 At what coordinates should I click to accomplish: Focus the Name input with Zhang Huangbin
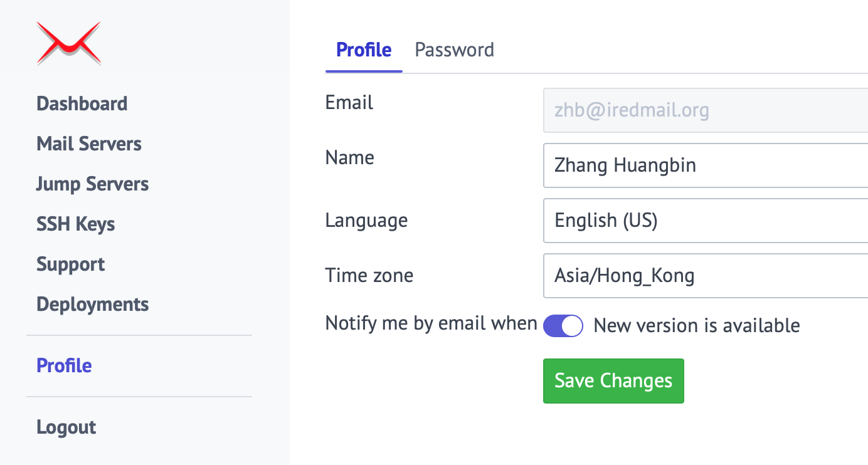point(706,165)
